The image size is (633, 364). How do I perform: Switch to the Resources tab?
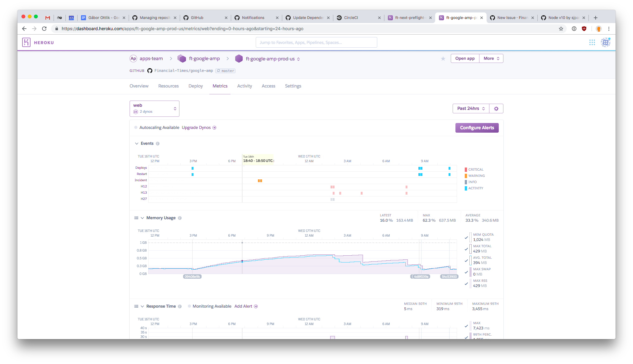[168, 86]
